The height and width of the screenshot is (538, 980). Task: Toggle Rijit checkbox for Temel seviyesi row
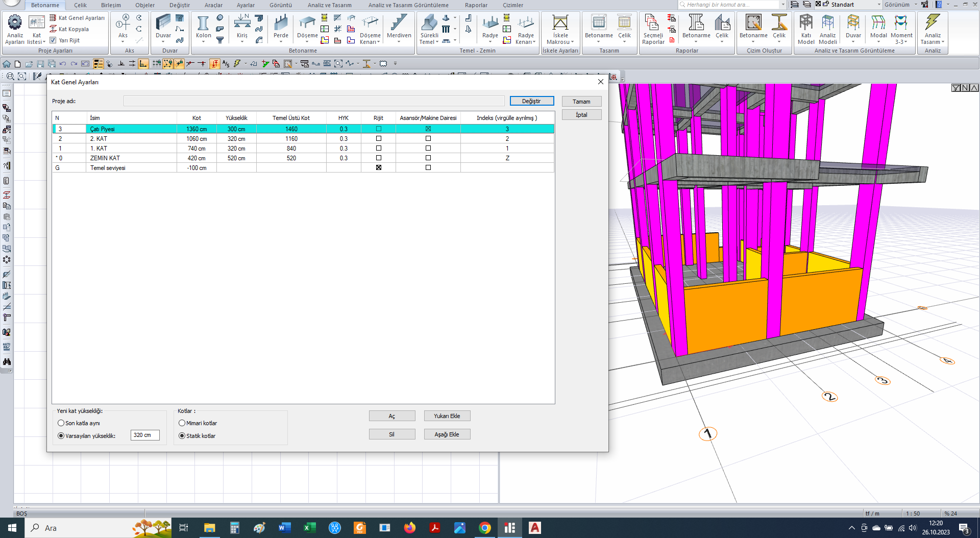tap(379, 167)
